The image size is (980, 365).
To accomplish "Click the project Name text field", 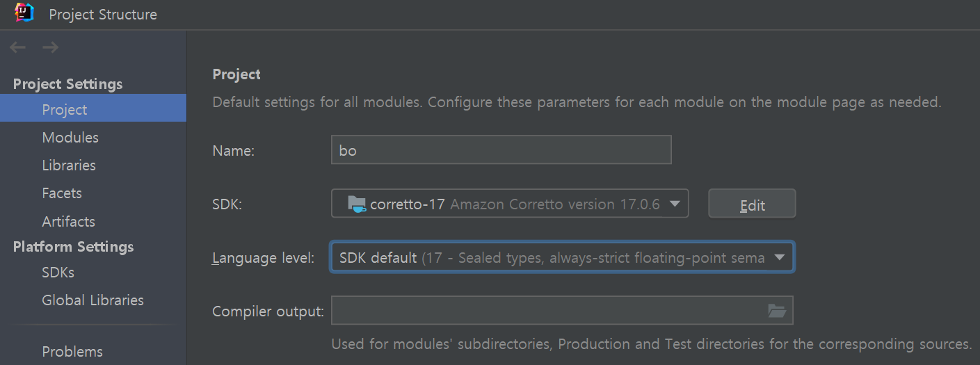I will tap(501, 150).
